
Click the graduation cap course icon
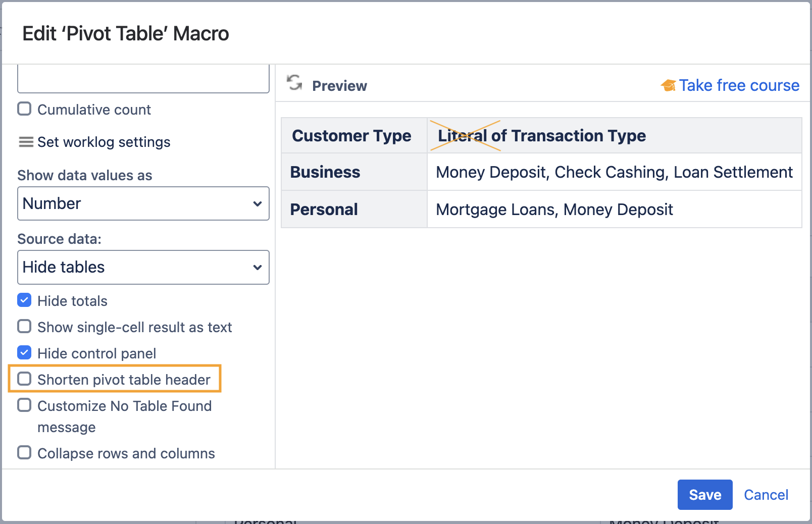point(668,86)
